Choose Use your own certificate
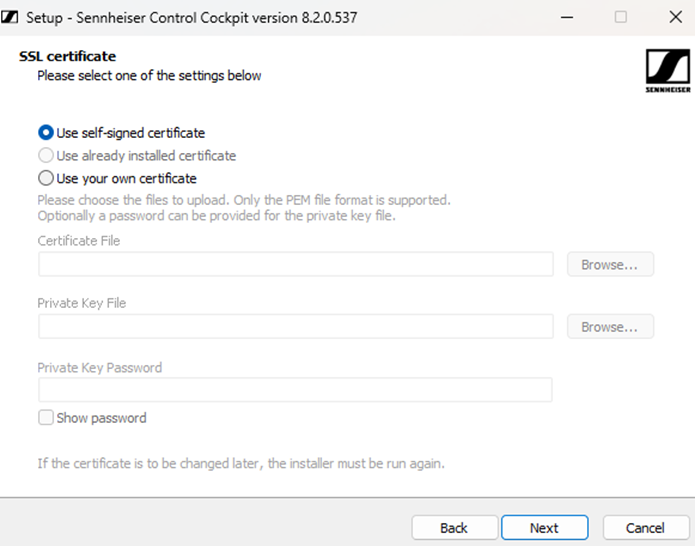The height and width of the screenshot is (546, 695). tap(46, 179)
